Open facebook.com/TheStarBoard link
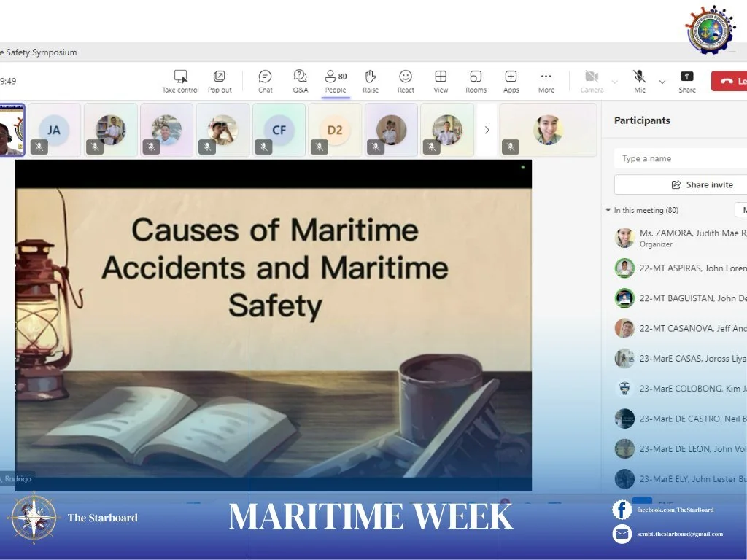Image resolution: width=747 pixels, height=560 pixels. 675,510
